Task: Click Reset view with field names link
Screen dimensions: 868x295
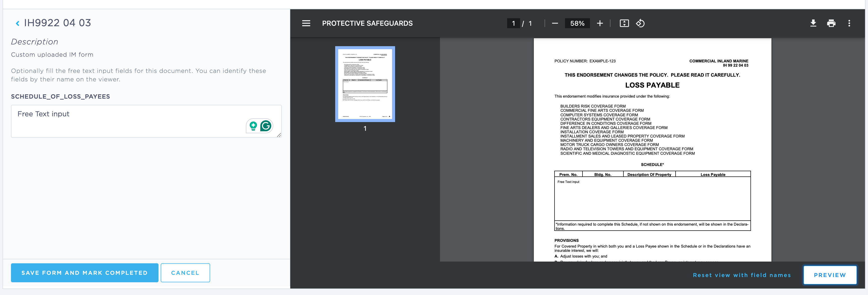Action: click(x=742, y=275)
